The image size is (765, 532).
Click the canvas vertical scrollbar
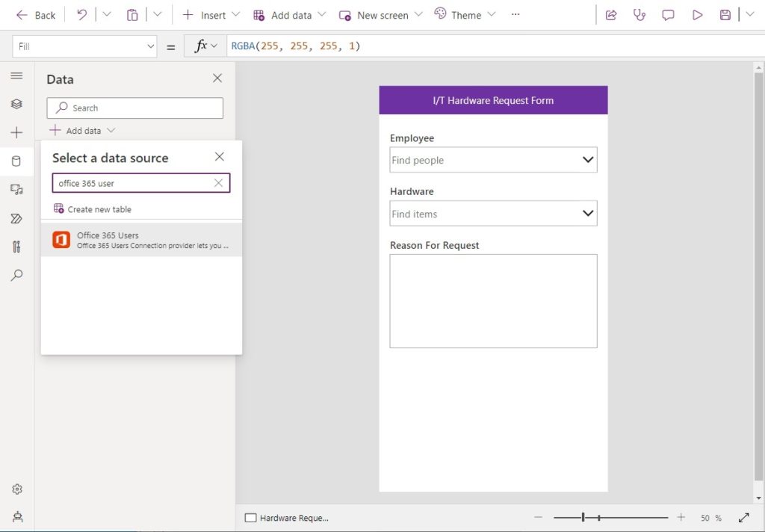[758, 276]
